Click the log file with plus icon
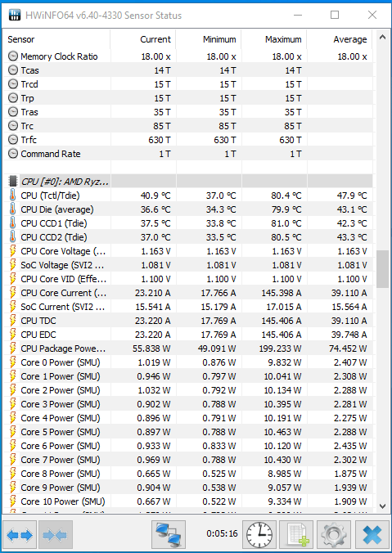This screenshot has height=553, width=392. [296, 535]
